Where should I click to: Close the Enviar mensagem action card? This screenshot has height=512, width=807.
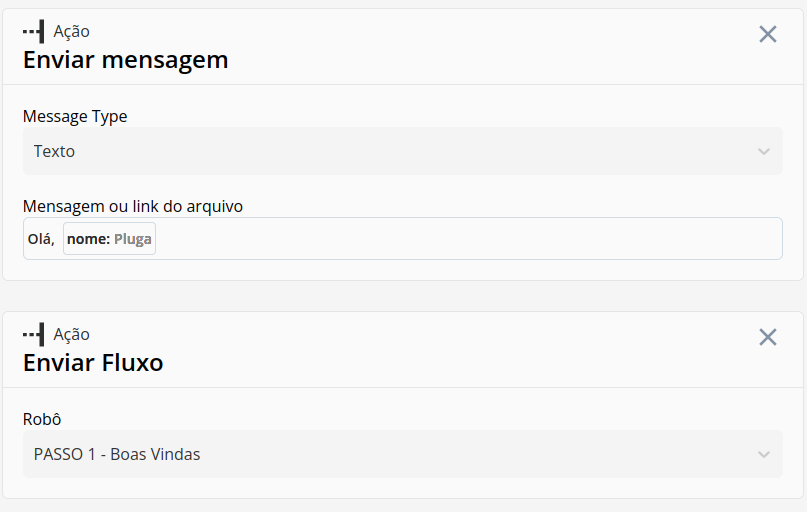[767, 34]
